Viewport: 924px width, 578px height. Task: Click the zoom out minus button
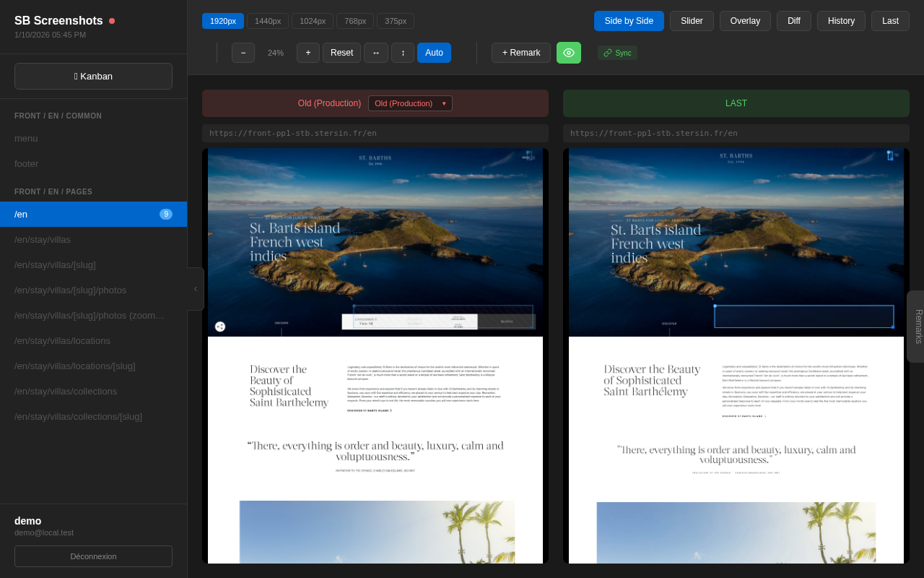pyautogui.click(x=243, y=53)
